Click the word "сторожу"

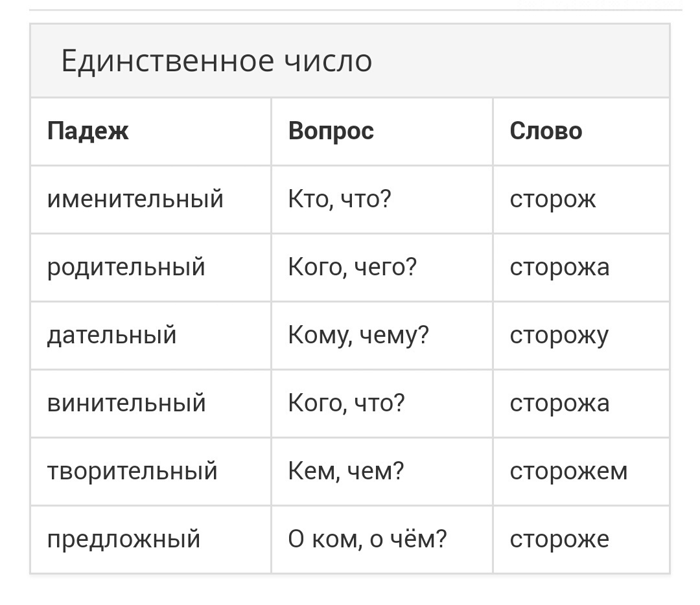tap(559, 336)
